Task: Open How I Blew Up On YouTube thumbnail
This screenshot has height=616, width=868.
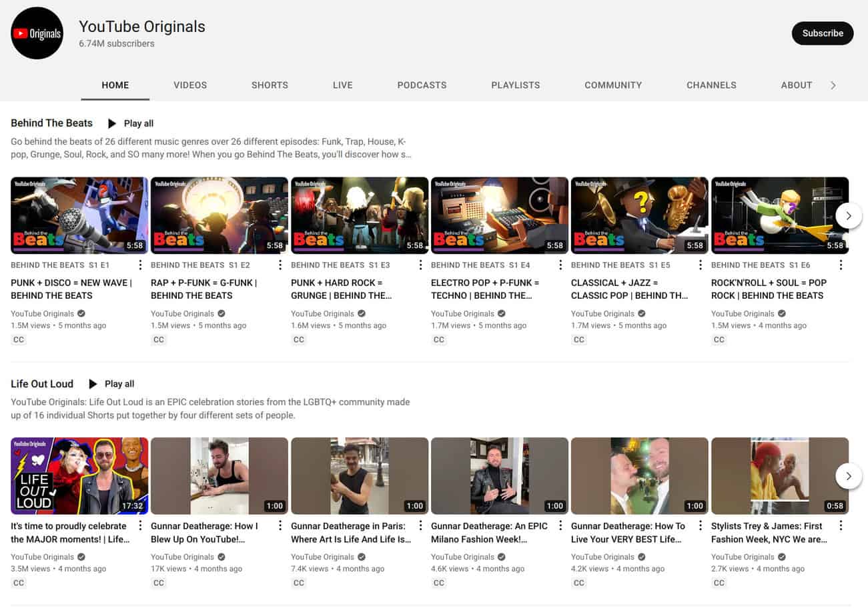Action: tap(220, 476)
